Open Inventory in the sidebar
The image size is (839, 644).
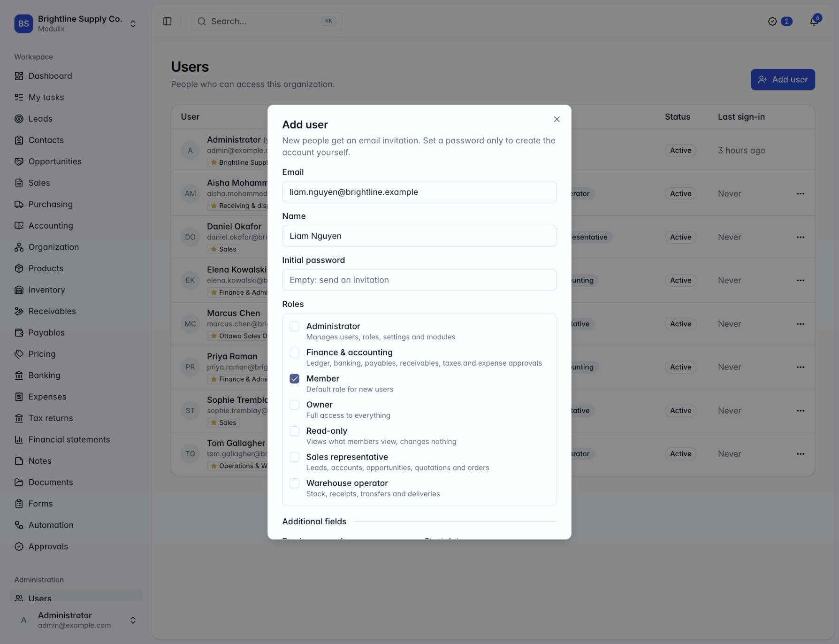tap(76, 290)
